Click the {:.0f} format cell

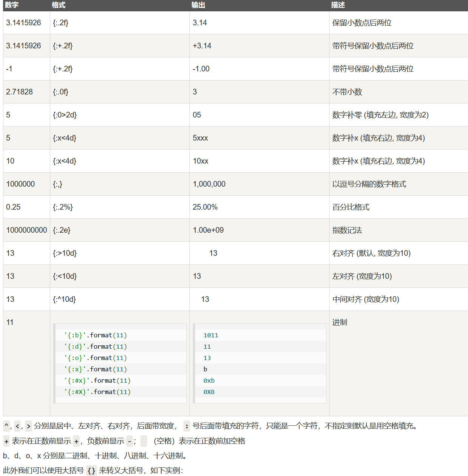(120, 92)
